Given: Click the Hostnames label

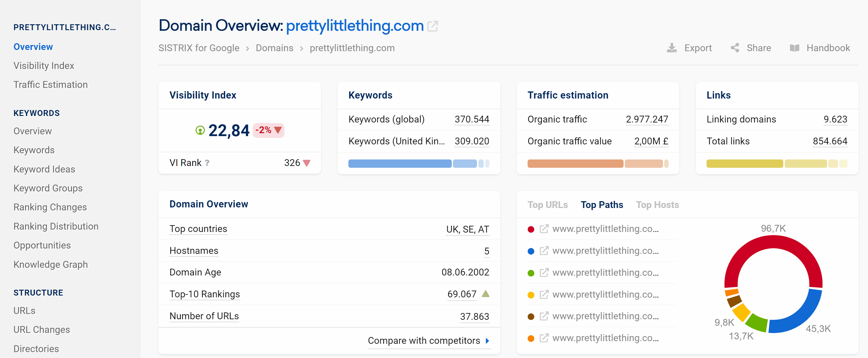Looking at the screenshot, I should coord(194,251).
